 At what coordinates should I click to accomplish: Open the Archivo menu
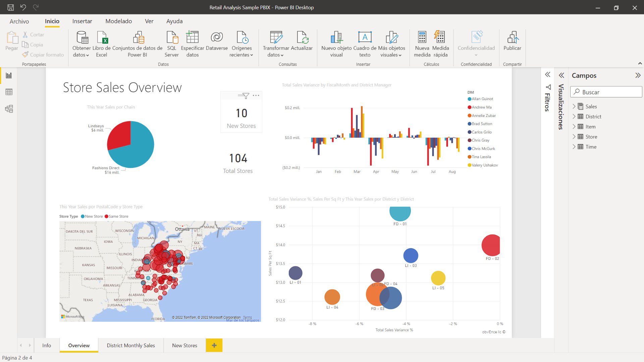[x=19, y=21]
